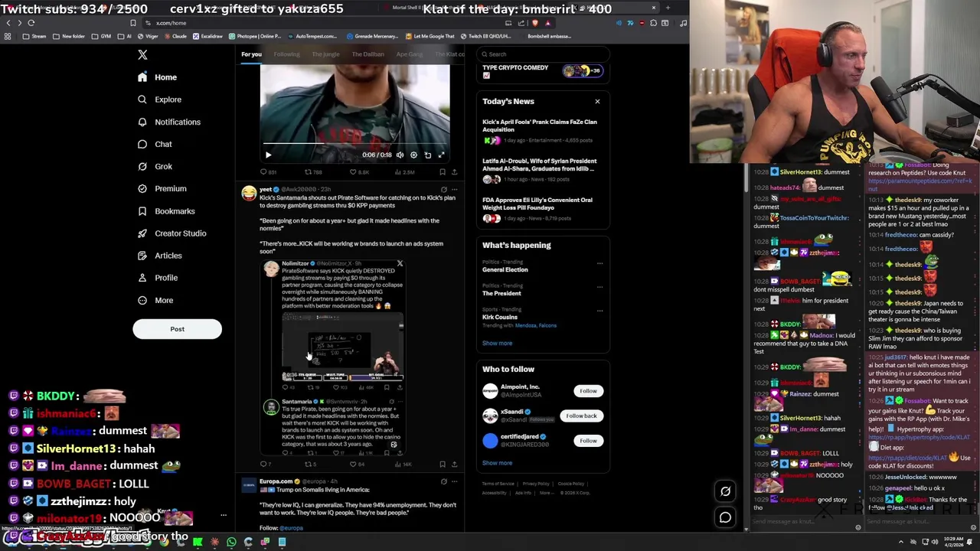Open more options for General Election trend
Image resolution: width=980 pixels, height=551 pixels.
tap(599, 263)
